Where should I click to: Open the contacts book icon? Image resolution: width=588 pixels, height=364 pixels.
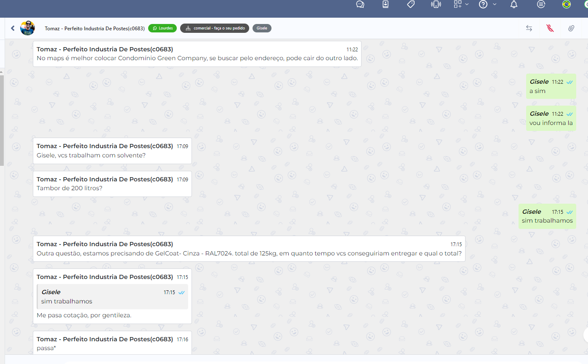click(385, 4)
